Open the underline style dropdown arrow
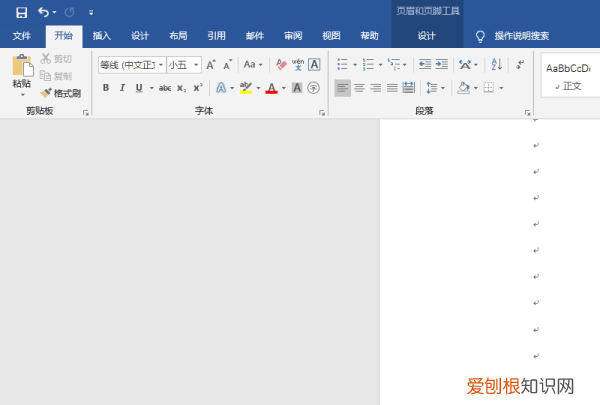 coord(152,88)
